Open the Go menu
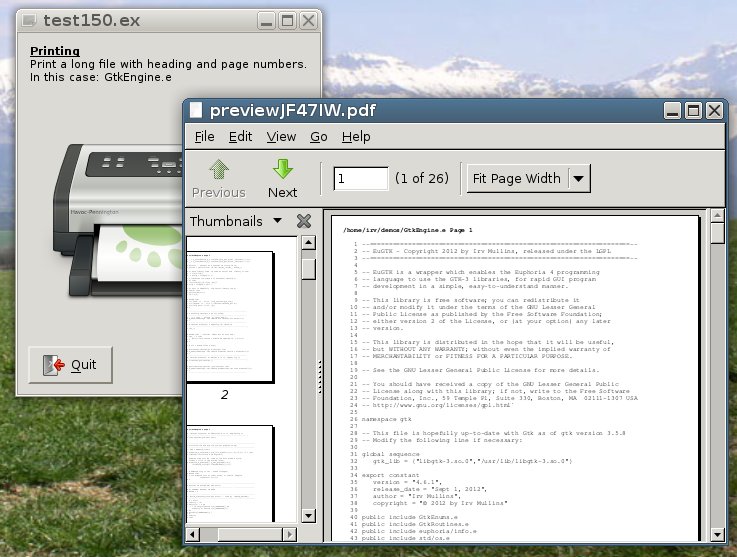Screen dimensions: 737x557 pyautogui.click(x=319, y=137)
